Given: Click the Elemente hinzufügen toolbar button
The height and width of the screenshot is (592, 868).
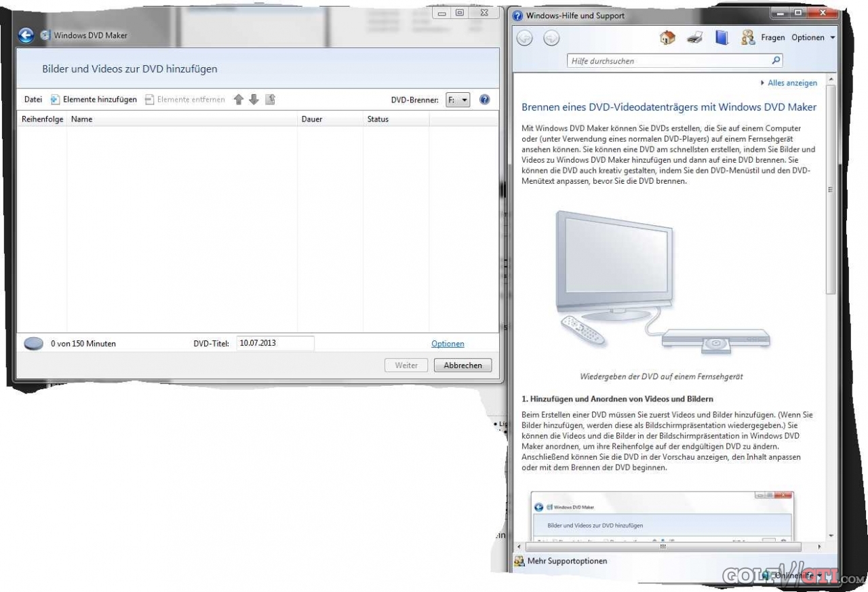Looking at the screenshot, I should pyautogui.click(x=94, y=100).
